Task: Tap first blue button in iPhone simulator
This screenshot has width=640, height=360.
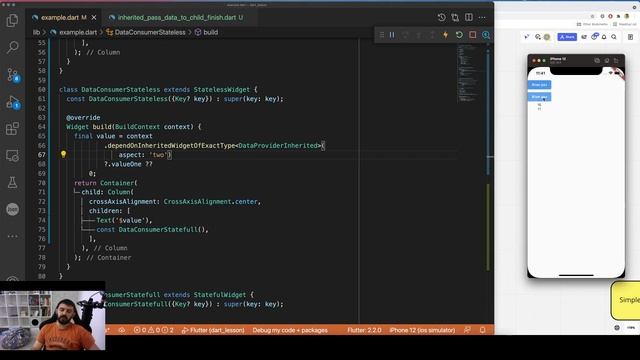Action: tap(539, 84)
